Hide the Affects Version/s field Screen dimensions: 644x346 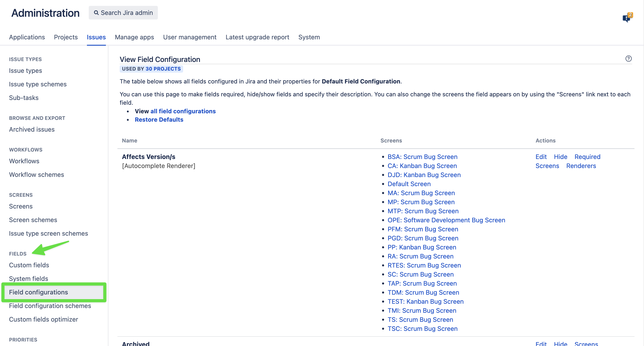pos(560,157)
